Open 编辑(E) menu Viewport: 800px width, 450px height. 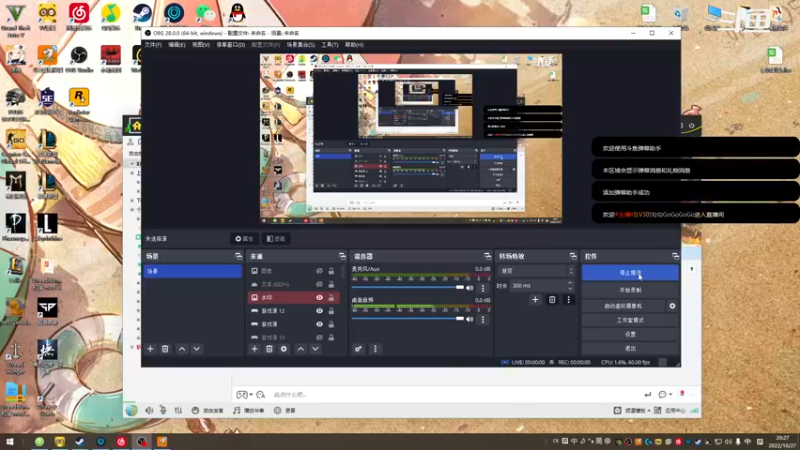click(x=177, y=45)
